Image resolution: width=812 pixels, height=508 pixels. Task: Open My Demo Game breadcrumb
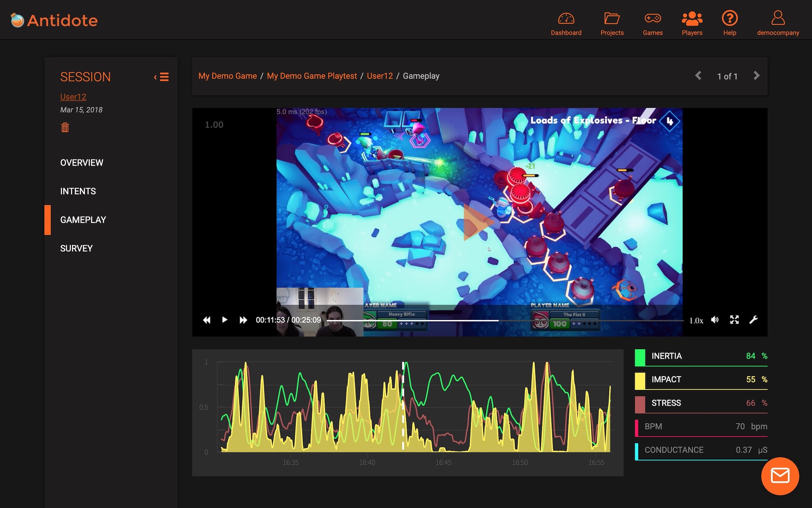(x=228, y=76)
